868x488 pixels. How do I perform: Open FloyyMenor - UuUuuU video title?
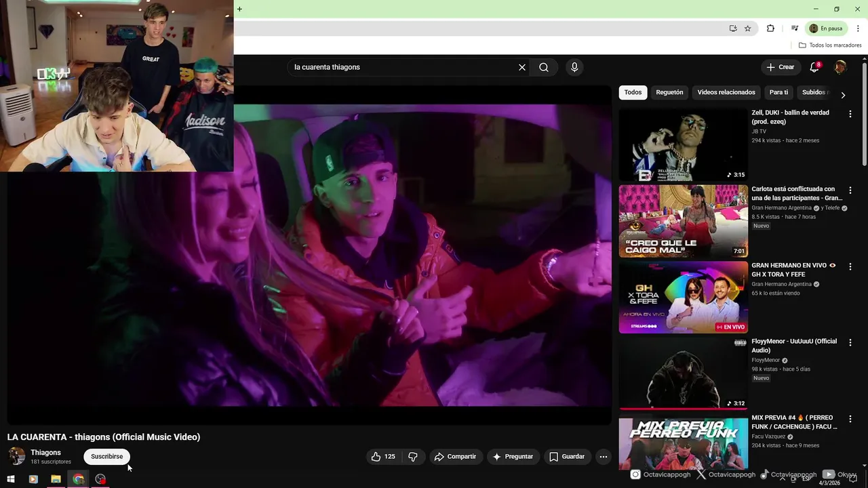click(794, 346)
